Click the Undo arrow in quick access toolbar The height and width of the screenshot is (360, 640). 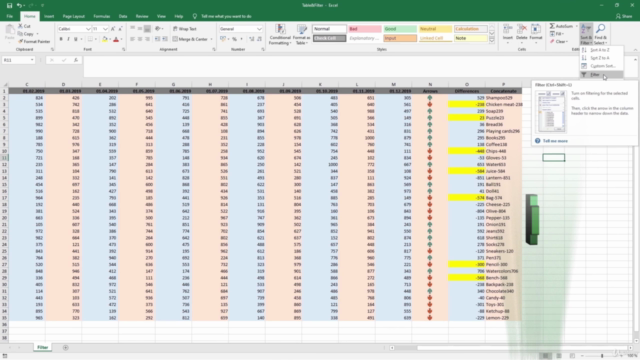coord(19,5)
